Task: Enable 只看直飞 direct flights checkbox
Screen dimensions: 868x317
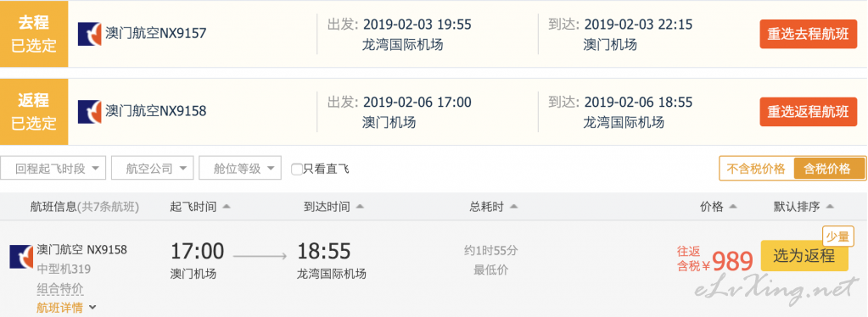Action: coord(297,170)
